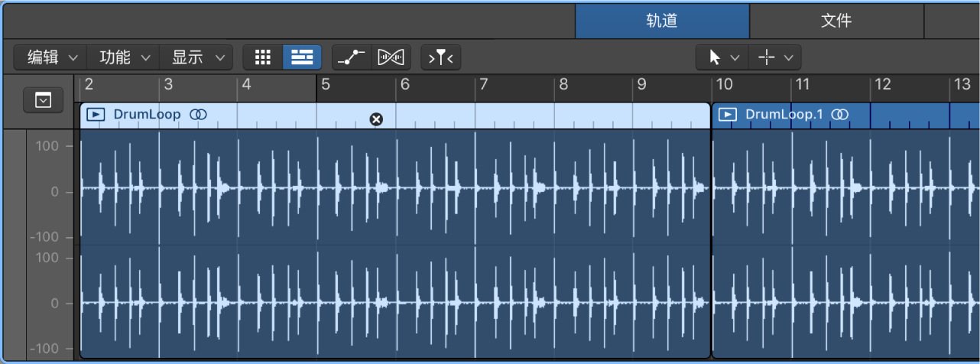Screen dimensions: 980x364
Task: Click the DrumLoop.1 region play icon
Action: [x=728, y=115]
